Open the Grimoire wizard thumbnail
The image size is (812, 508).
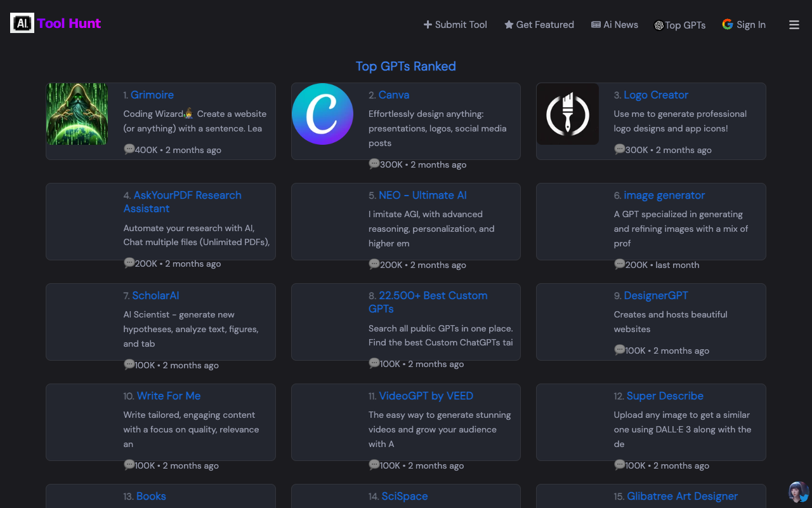[x=77, y=114]
